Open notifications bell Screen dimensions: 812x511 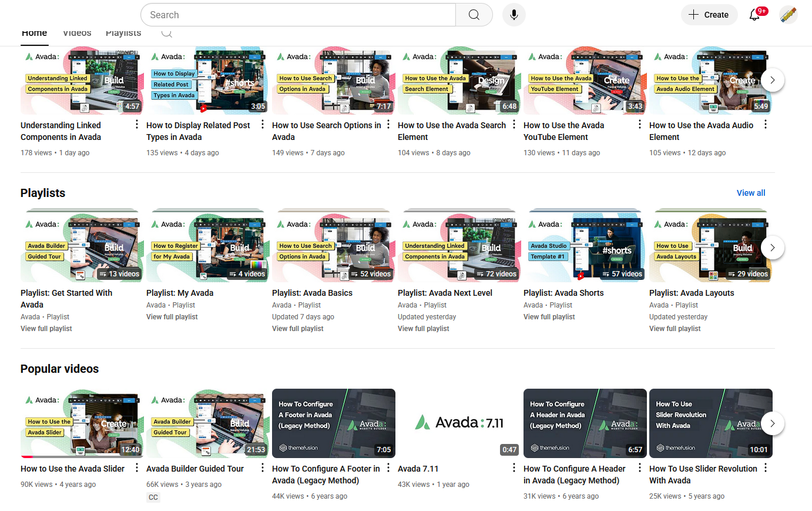coord(755,15)
